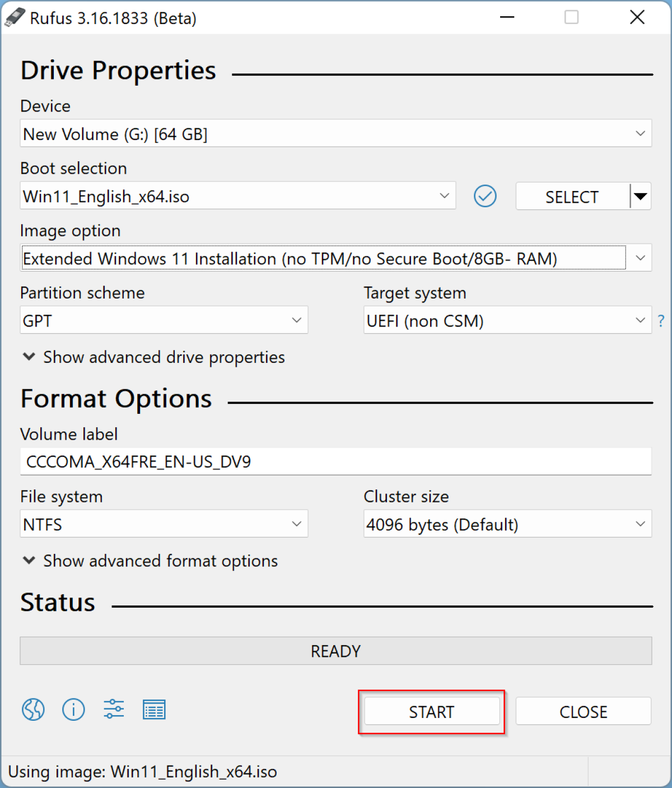672x788 pixels.
Task: Click the Rufus USB drive title icon
Action: pyautogui.click(x=15, y=17)
